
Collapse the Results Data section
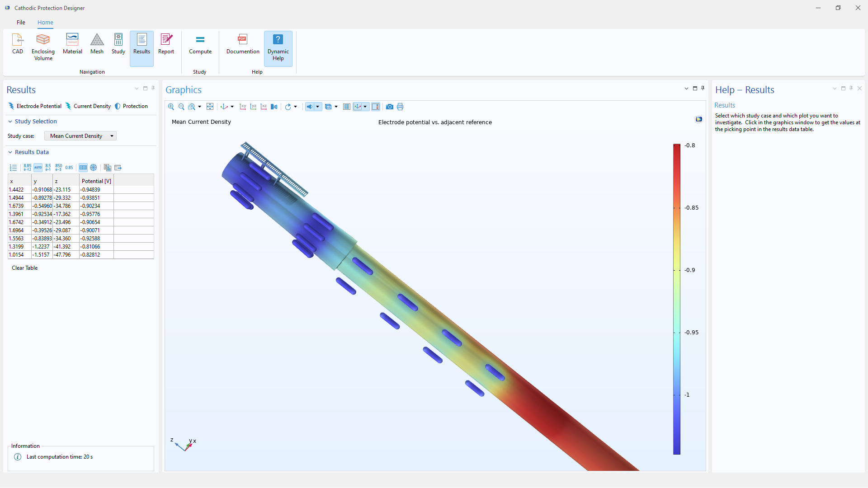tap(10, 152)
